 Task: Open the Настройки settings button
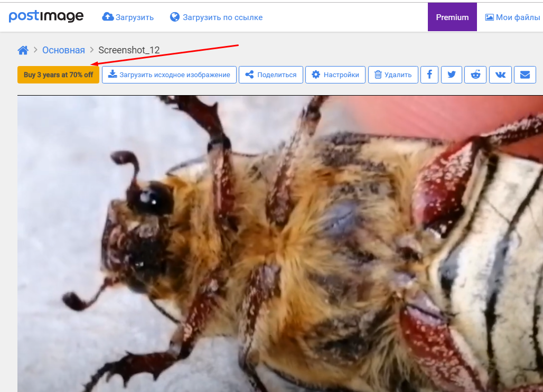[335, 75]
